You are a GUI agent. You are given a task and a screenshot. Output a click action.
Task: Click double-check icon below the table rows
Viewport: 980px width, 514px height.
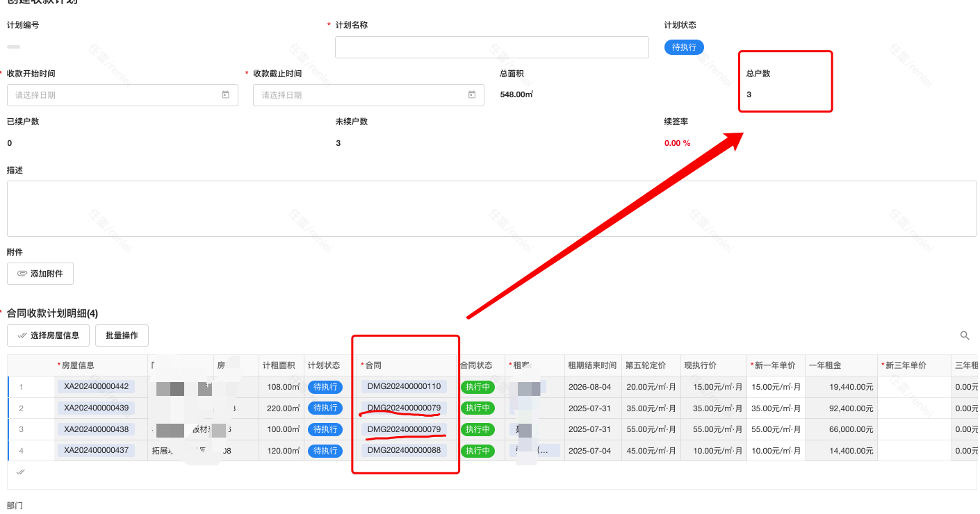(21, 472)
